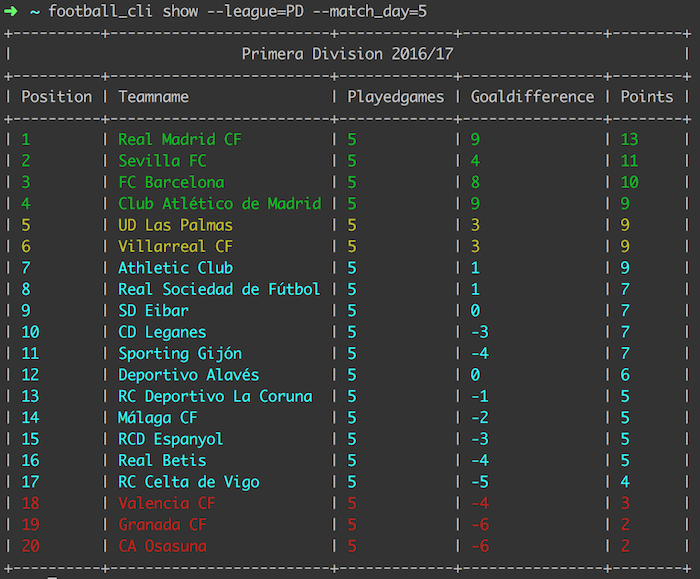Select the Primera Division 2016/17 title
The image size is (700, 579).
(347, 54)
